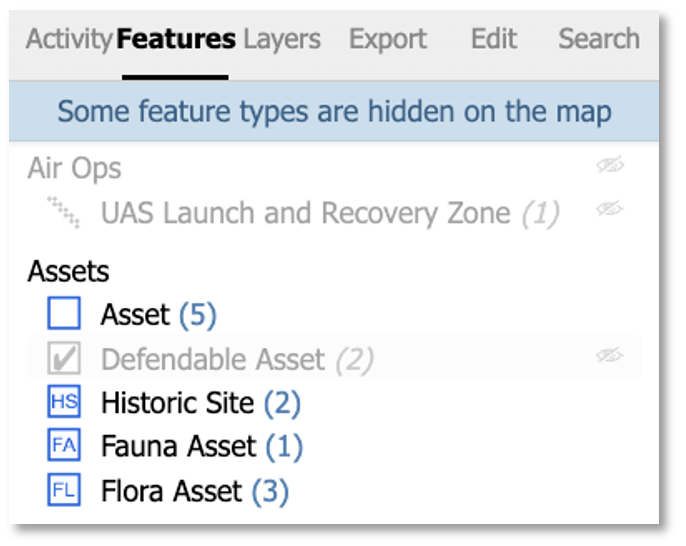This screenshot has width=686, height=546.
Task: Click the Fauna Asset FA icon
Action: click(x=63, y=447)
